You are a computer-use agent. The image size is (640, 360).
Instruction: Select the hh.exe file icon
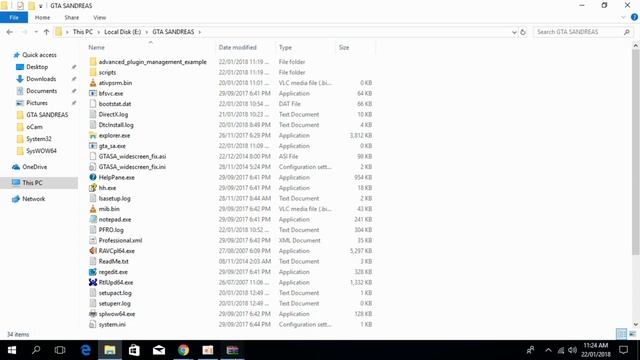(x=93, y=188)
